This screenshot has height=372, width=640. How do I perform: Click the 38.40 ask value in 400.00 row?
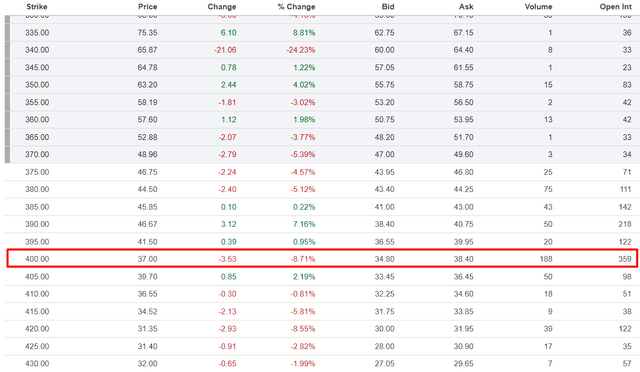point(463,259)
